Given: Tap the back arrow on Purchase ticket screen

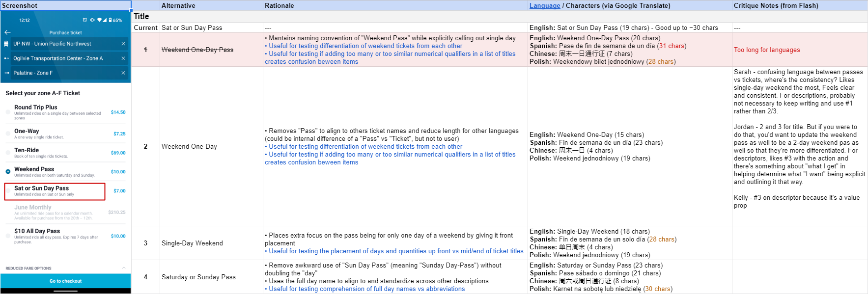Looking at the screenshot, I should pyautogui.click(x=7, y=32).
